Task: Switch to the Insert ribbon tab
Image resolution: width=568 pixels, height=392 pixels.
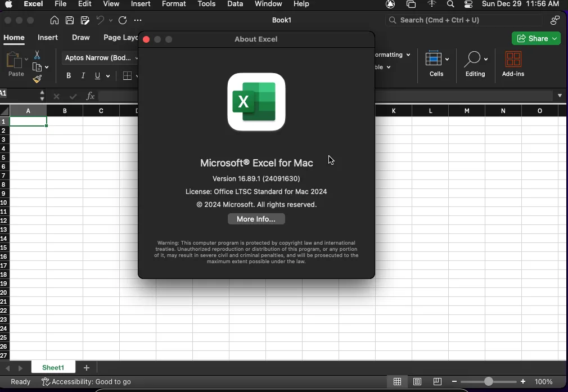Action: [x=47, y=38]
